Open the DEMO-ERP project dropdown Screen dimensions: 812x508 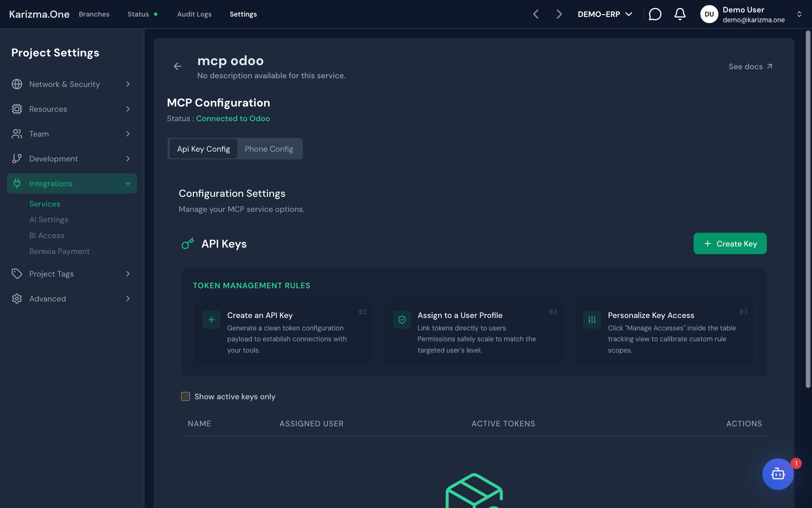click(x=605, y=14)
